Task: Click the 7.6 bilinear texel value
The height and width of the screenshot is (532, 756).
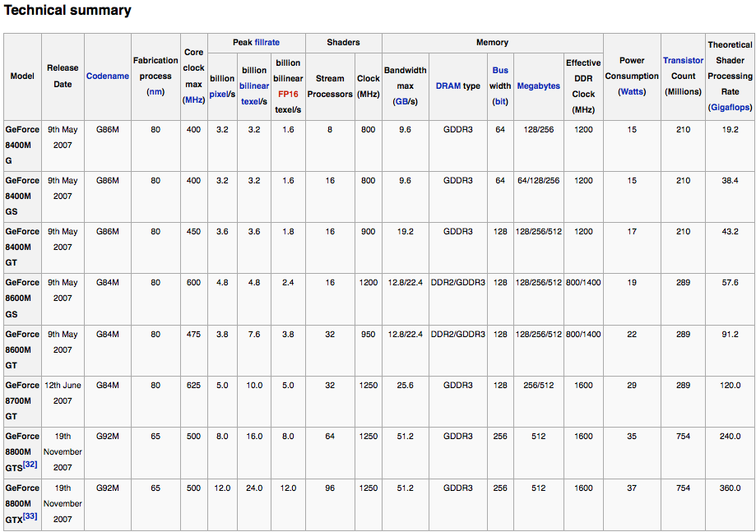Action: [x=254, y=335]
